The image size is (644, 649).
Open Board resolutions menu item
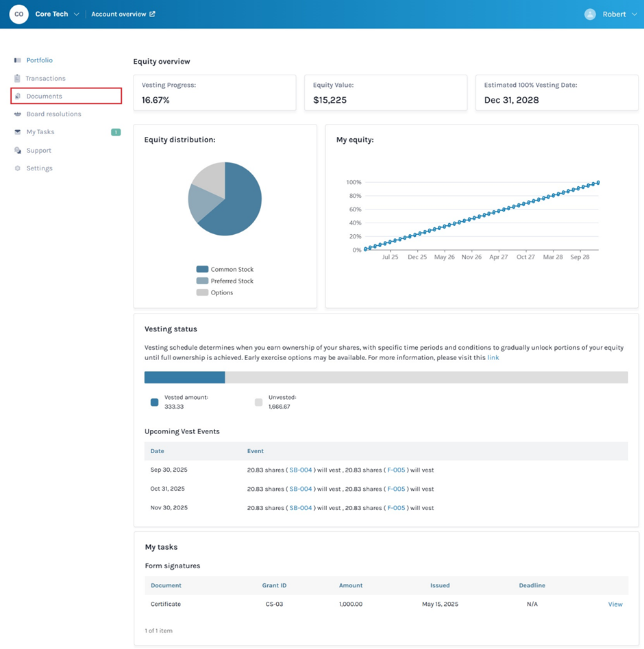[x=53, y=114]
